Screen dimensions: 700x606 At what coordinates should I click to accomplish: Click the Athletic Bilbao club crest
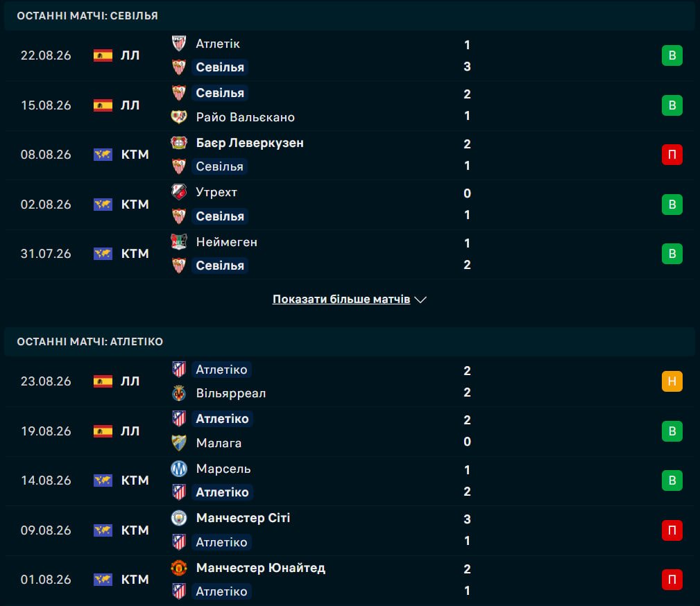pyautogui.click(x=179, y=43)
